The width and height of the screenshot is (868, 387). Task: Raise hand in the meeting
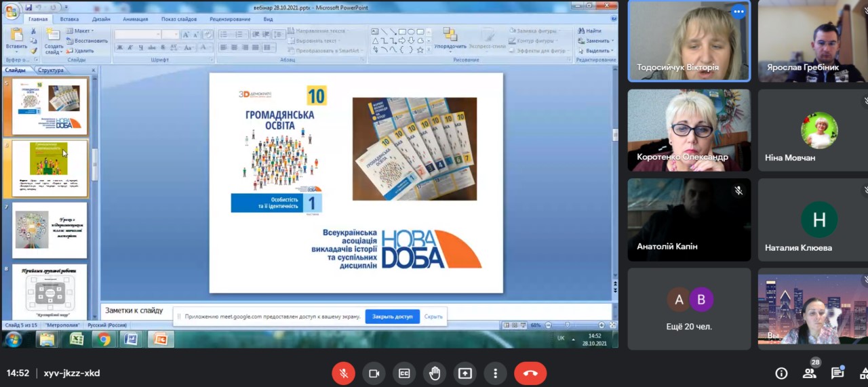(435, 373)
